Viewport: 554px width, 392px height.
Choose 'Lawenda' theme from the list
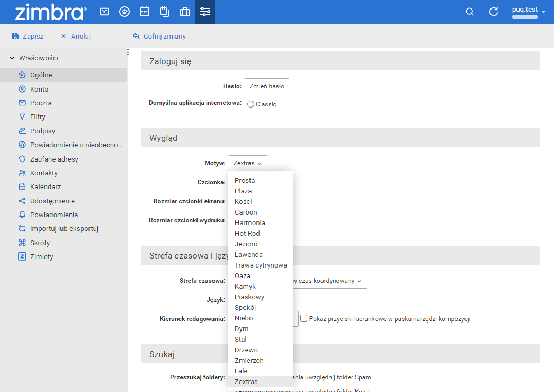(248, 254)
